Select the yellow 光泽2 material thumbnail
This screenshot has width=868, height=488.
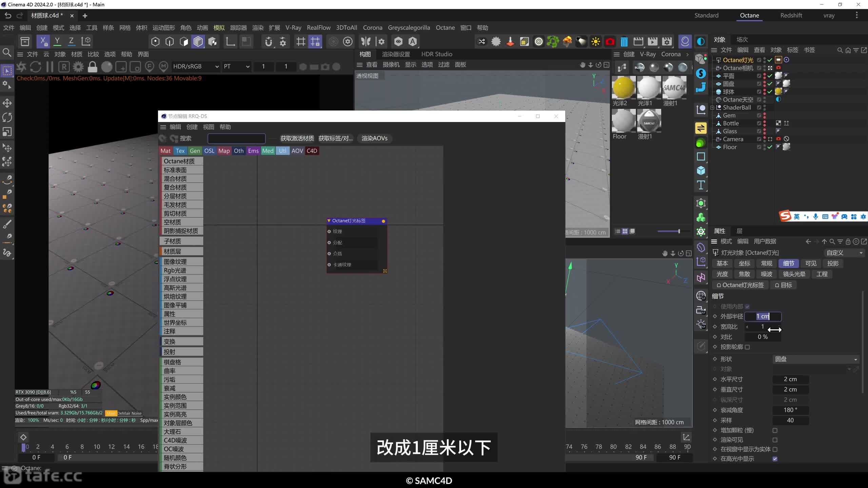(x=623, y=88)
